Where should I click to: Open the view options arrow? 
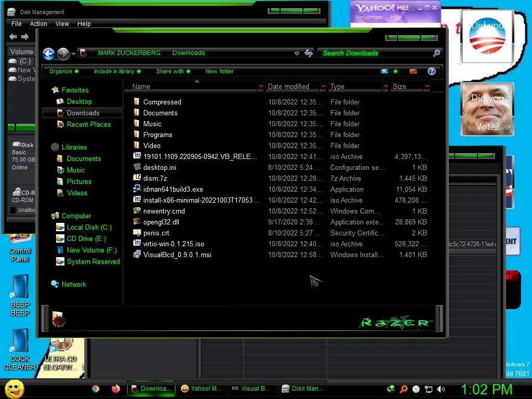pyautogui.click(x=395, y=71)
